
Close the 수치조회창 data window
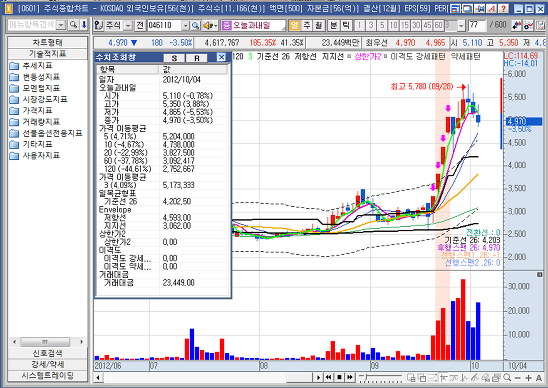pos(221,57)
